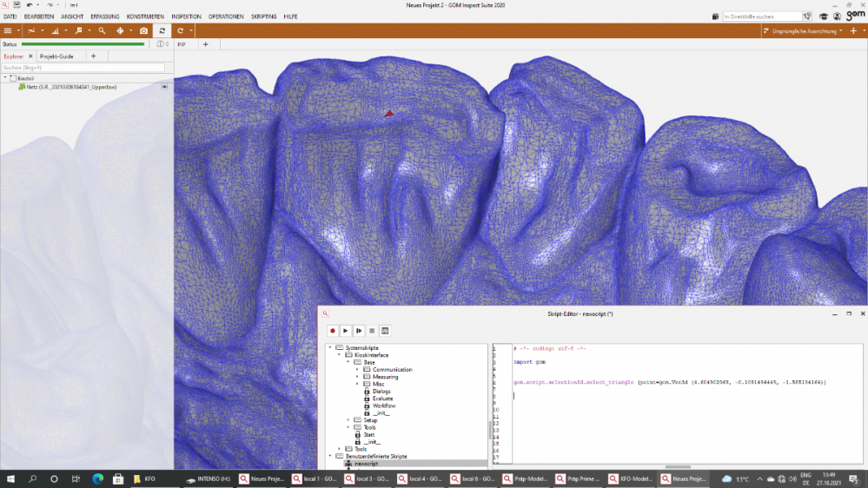Screen dimensions: 868x488
Task: Click the crosshair view positioning icon
Action: point(121,30)
